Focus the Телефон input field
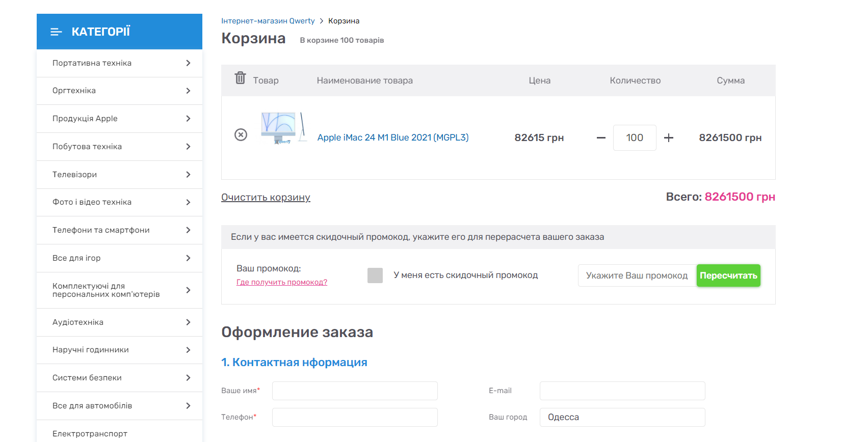 click(x=355, y=417)
